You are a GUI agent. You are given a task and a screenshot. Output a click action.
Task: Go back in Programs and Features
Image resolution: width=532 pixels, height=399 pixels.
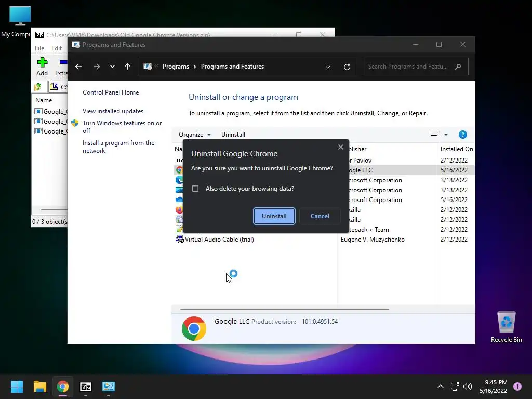[x=78, y=66]
